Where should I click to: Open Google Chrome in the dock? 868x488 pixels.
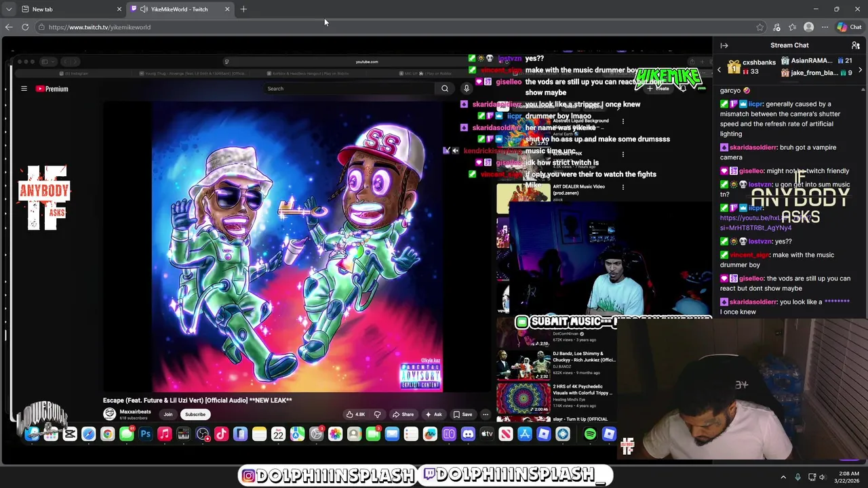click(108, 434)
